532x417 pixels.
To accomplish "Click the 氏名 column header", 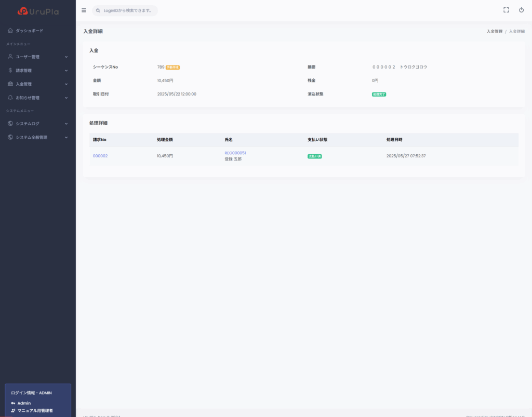I will pos(229,140).
